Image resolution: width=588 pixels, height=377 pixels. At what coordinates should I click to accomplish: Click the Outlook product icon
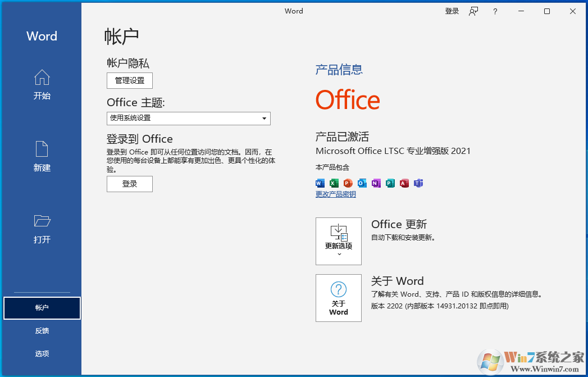coord(362,183)
